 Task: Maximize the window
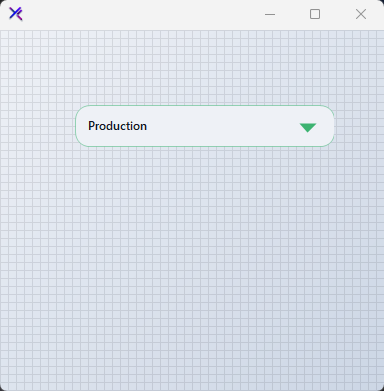[x=315, y=14]
